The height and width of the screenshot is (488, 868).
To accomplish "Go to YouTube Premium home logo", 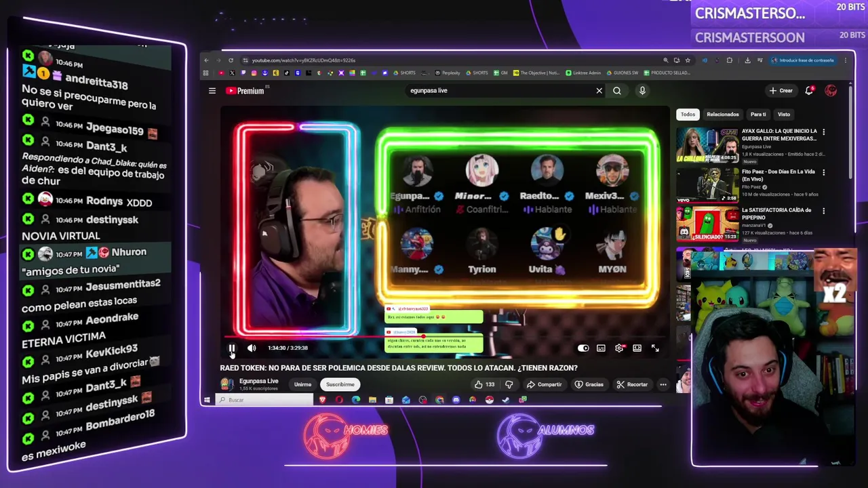I will point(245,91).
